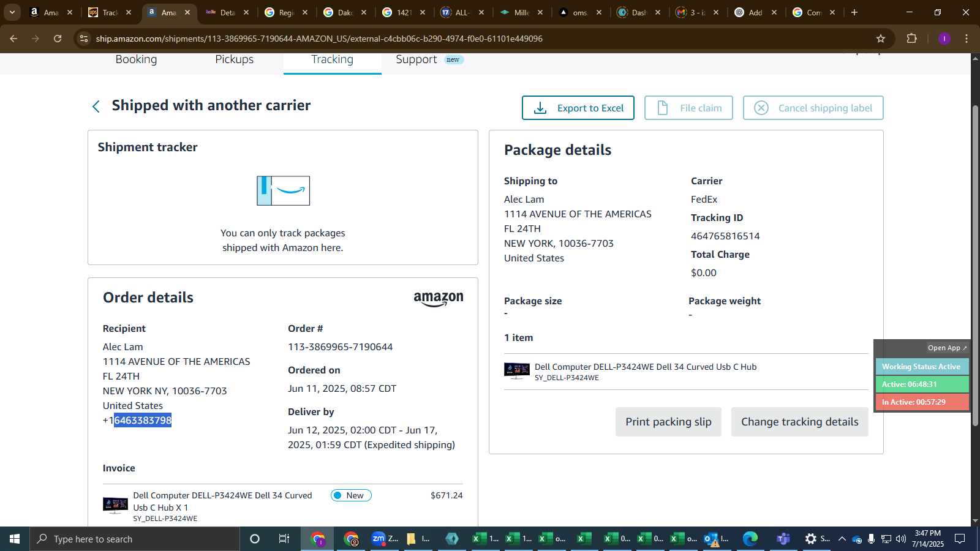This screenshot has height=551, width=980.
Task: Click the browser forward arrow
Action: coord(36,39)
